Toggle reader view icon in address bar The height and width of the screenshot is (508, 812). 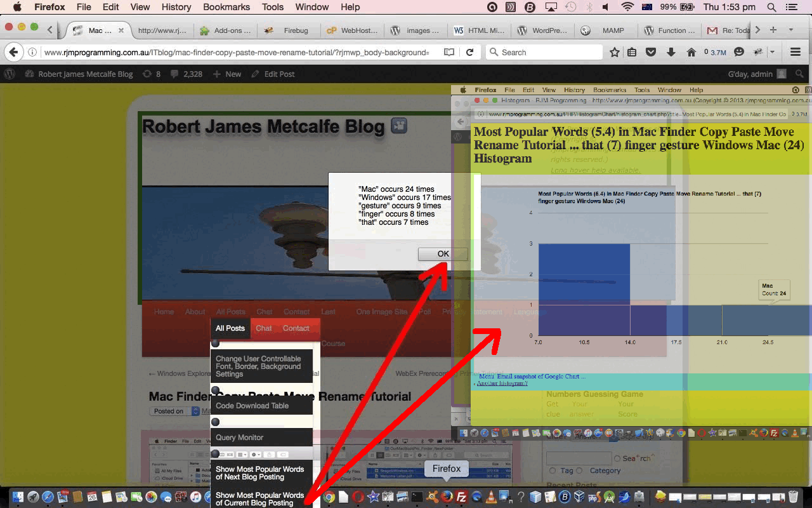[449, 52]
